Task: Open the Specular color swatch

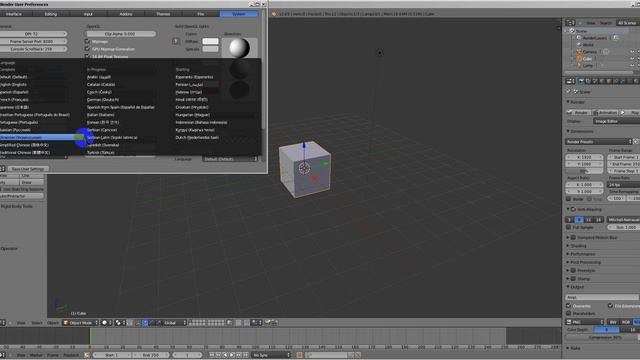Action: tap(210, 49)
